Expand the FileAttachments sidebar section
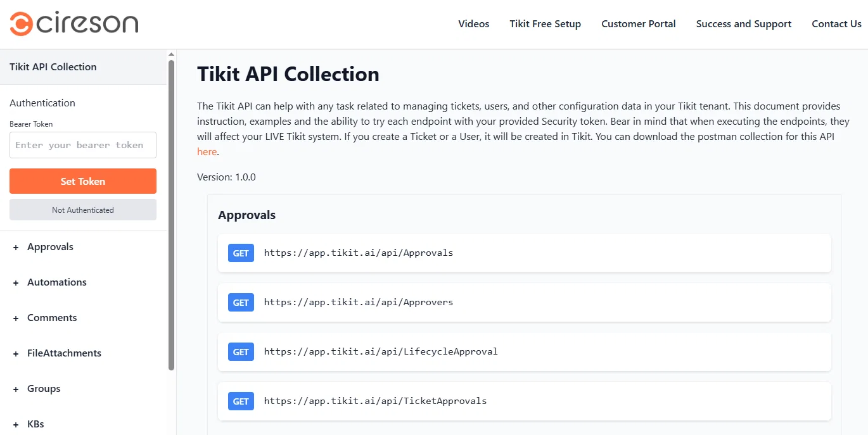The image size is (868, 435). [57, 353]
